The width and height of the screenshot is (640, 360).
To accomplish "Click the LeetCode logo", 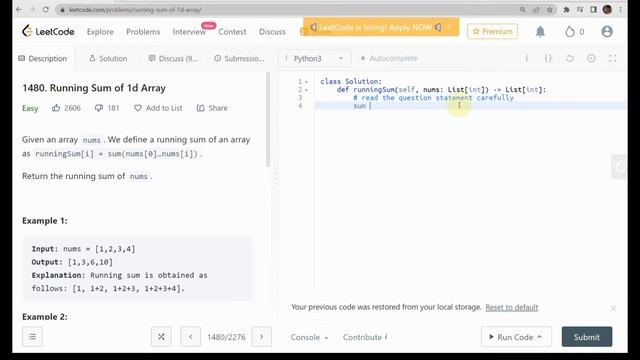I will (48, 31).
